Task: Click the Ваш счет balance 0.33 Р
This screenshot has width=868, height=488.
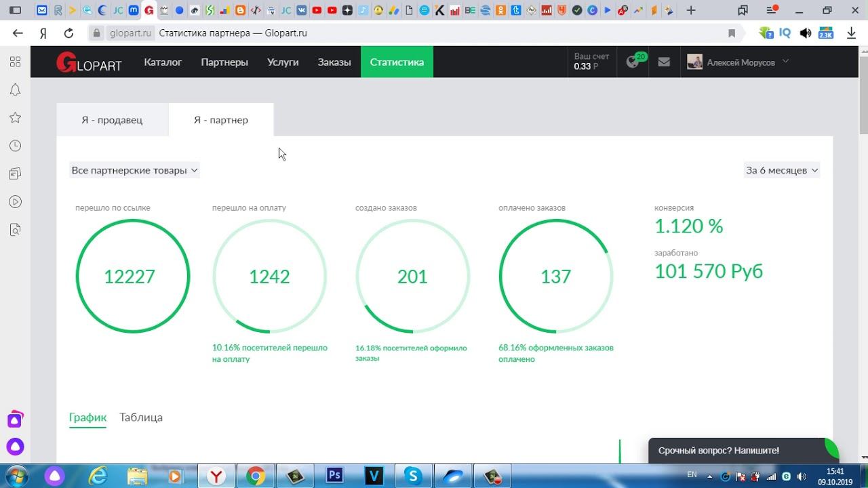Action: (x=591, y=62)
